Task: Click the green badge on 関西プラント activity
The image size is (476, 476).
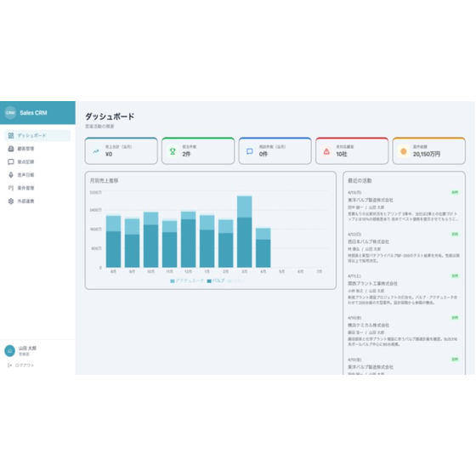Action: (455, 276)
